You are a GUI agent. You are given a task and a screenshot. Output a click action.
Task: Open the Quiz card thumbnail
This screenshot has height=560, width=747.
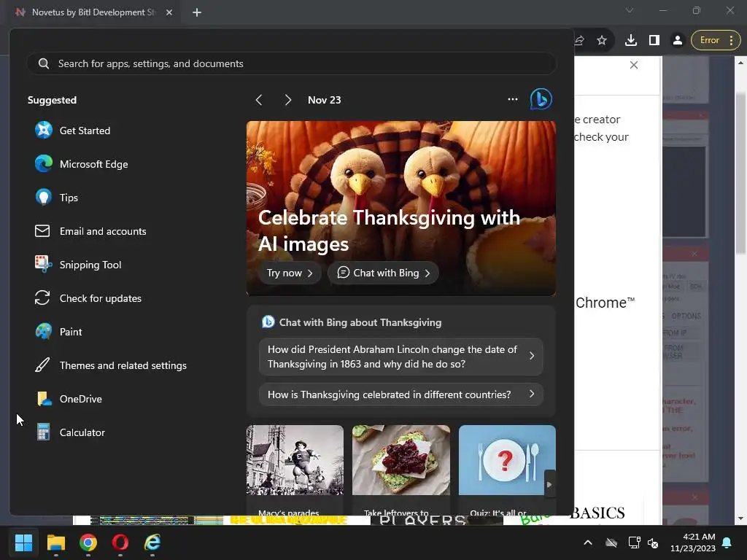(x=507, y=460)
